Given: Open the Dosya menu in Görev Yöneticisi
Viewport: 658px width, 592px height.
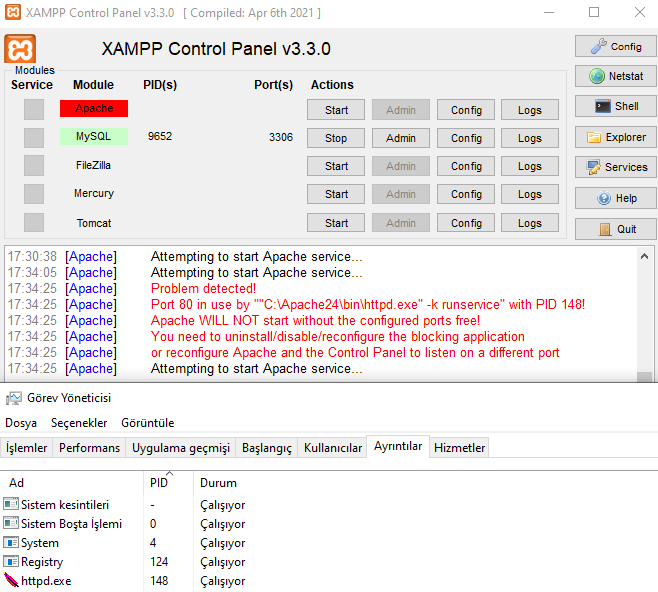Looking at the screenshot, I should [21, 423].
